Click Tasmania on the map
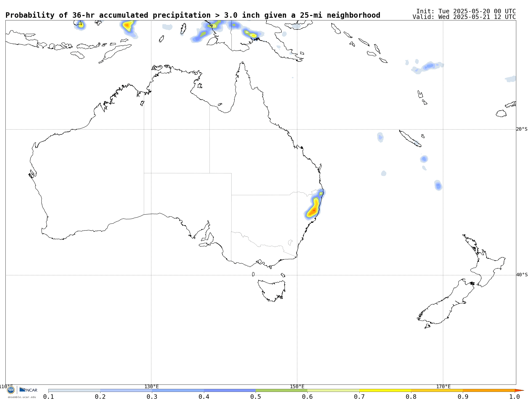Screen dimensions: 532x400 [x=272, y=290]
